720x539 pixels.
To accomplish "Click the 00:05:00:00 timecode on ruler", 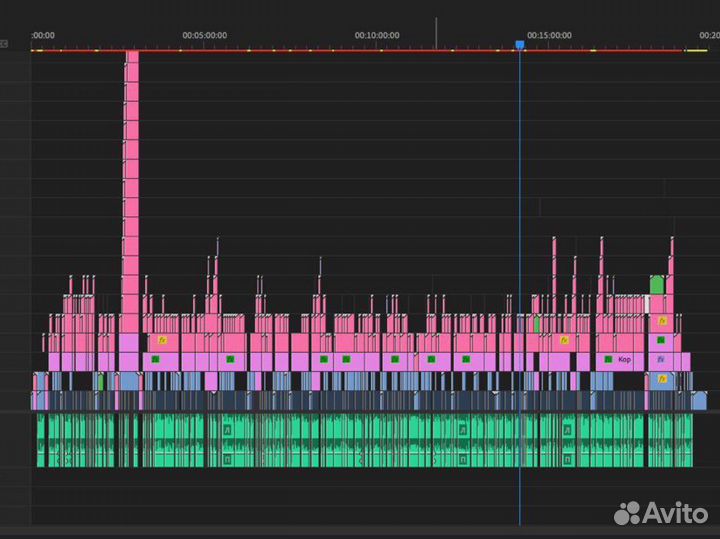I will tap(204, 35).
